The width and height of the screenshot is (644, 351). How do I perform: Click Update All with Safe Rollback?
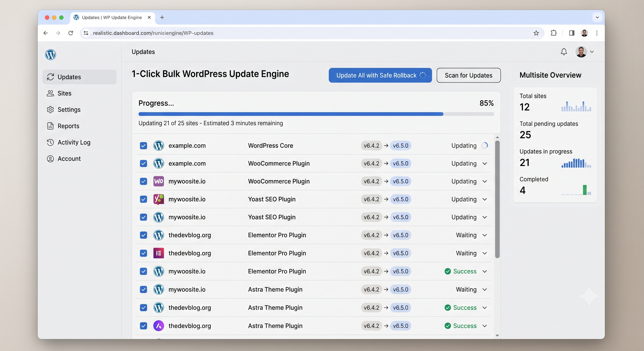point(380,75)
